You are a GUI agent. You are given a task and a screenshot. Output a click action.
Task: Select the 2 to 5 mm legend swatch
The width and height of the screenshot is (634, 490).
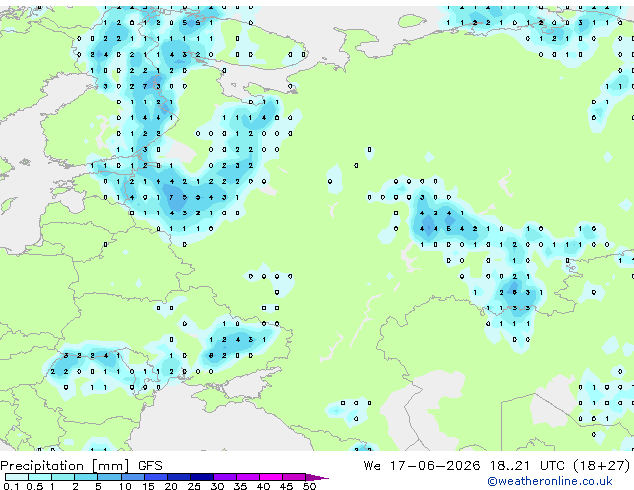(x=86, y=477)
